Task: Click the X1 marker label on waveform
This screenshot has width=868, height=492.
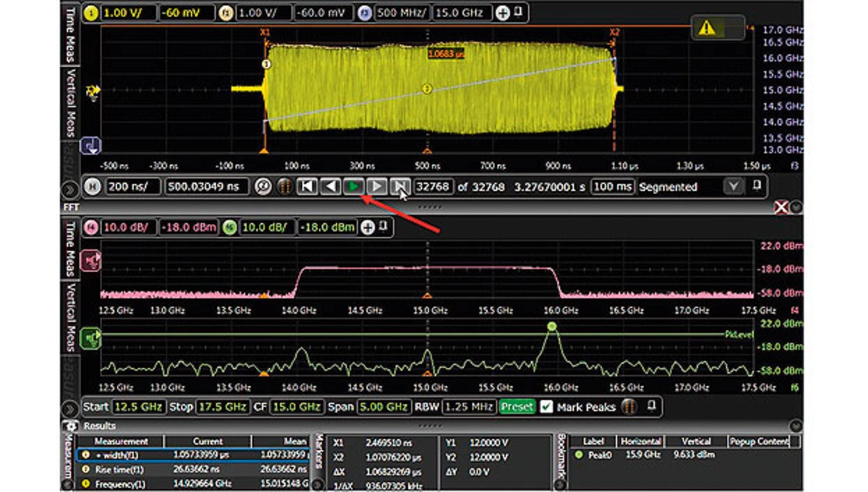Action: [x=265, y=32]
